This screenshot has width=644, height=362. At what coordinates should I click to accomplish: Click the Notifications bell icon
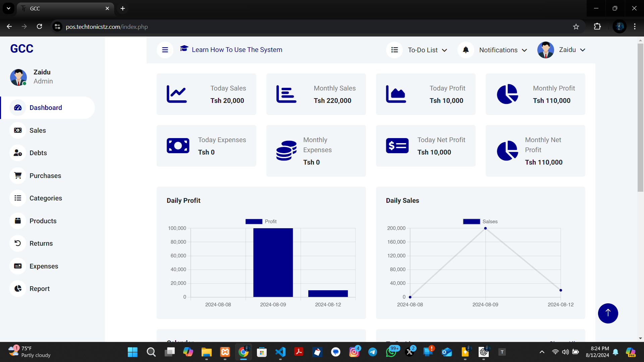coord(466,50)
